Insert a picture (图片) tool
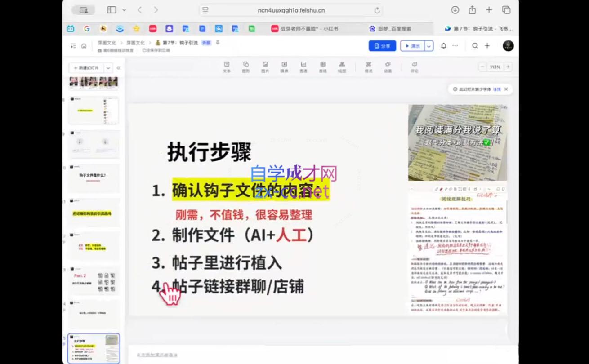Viewport: 589px width, 364px height. coord(265,67)
